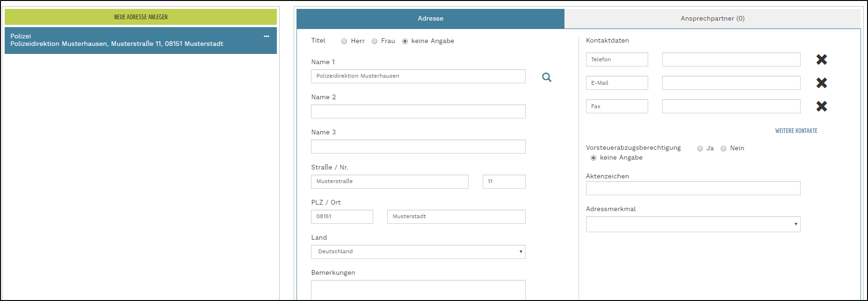This screenshot has height=301, width=868.
Task: Click the PLZ field containing 08151
Action: (342, 217)
